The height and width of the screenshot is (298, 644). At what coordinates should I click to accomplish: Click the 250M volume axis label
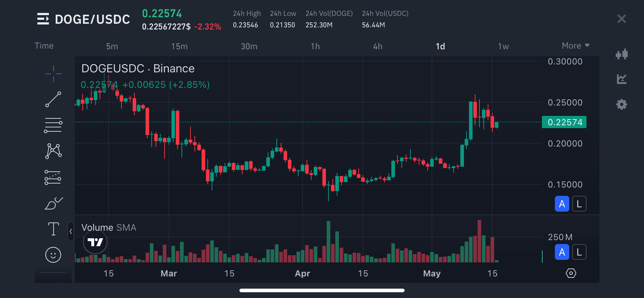pos(560,237)
